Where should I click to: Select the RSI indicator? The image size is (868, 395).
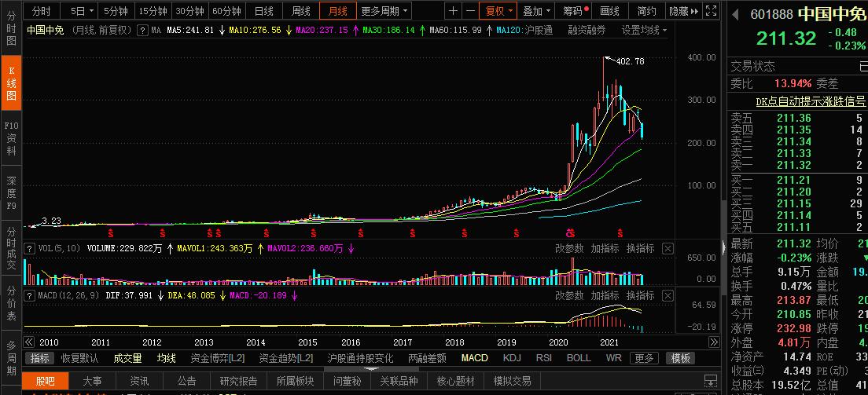tap(544, 358)
